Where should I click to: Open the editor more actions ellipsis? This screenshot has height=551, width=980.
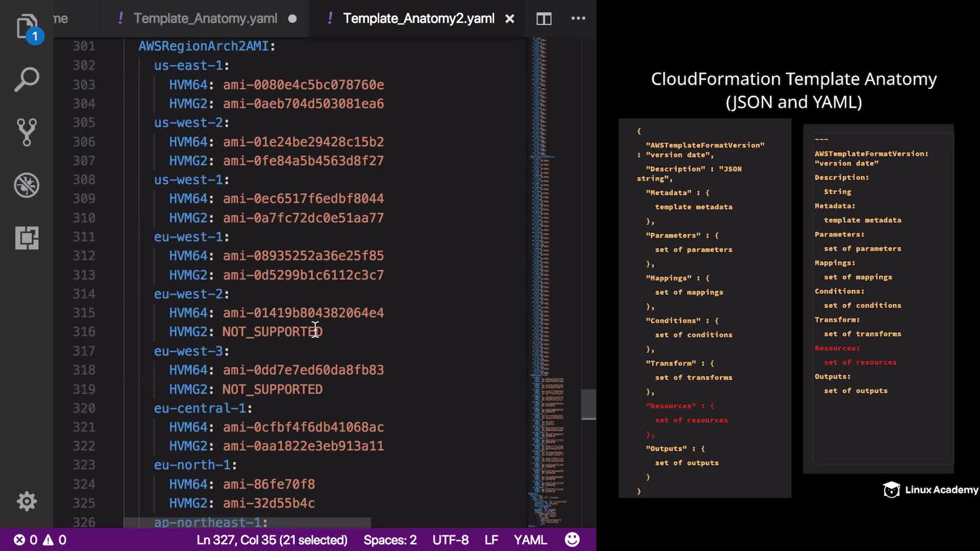point(578,18)
